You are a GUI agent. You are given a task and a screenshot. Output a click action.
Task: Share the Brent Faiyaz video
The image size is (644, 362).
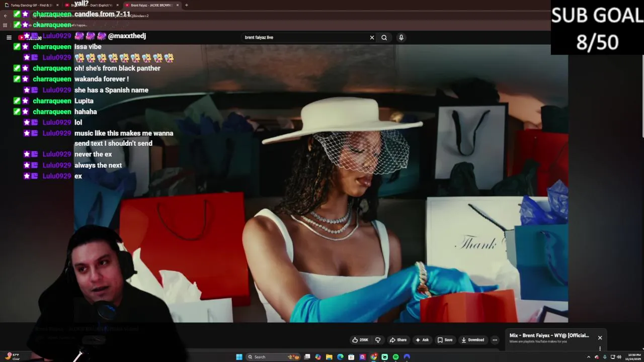point(398,340)
